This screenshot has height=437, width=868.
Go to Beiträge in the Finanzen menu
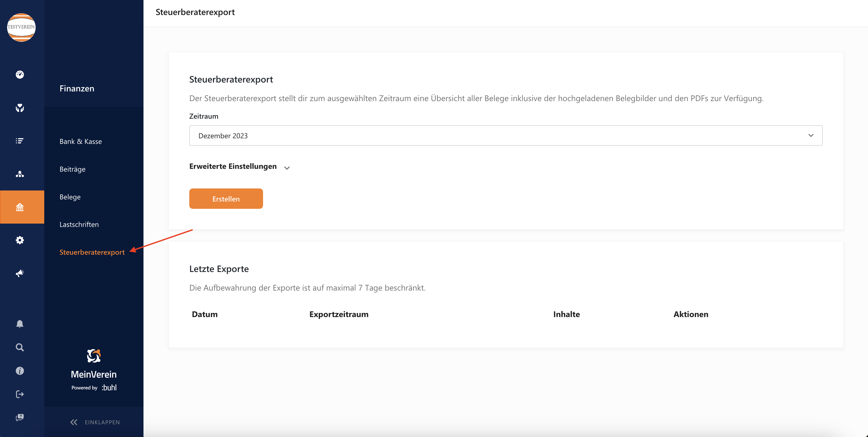pos(73,169)
